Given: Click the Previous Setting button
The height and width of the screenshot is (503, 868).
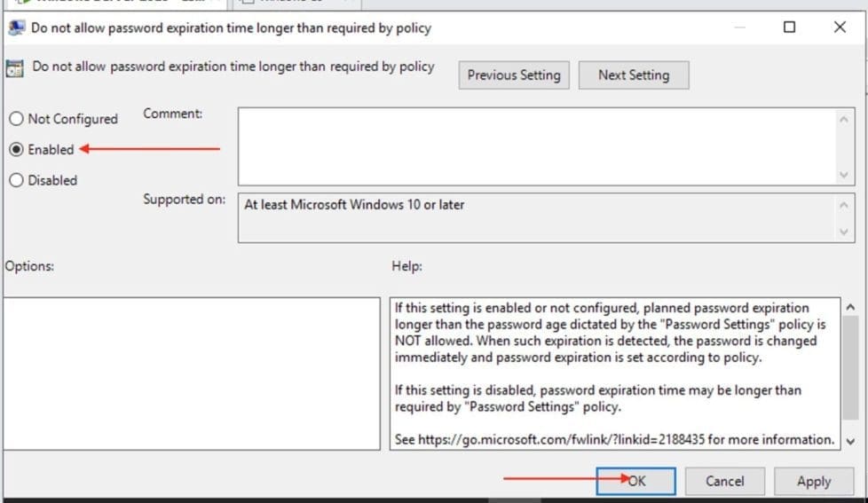Looking at the screenshot, I should click(x=514, y=75).
